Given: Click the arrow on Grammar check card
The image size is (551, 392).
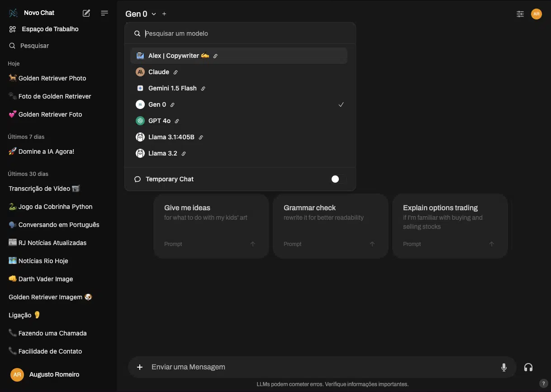Looking at the screenshot, I should pos(372,244).
